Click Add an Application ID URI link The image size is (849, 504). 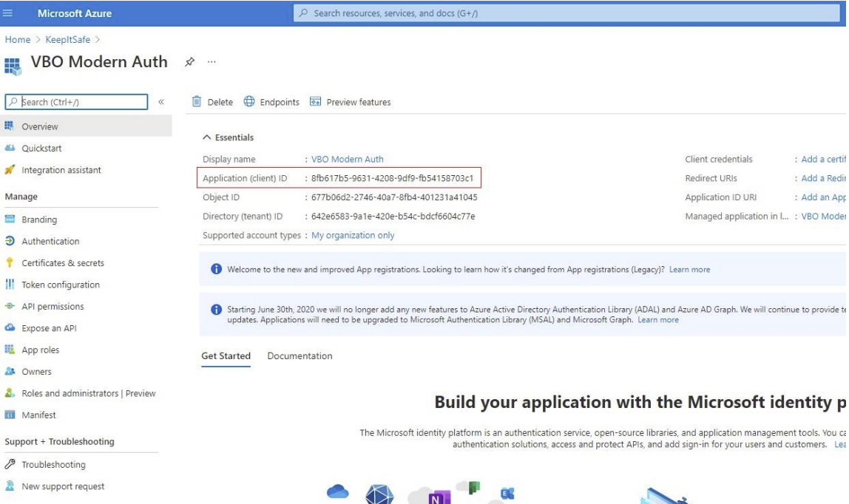click(823, 197)
